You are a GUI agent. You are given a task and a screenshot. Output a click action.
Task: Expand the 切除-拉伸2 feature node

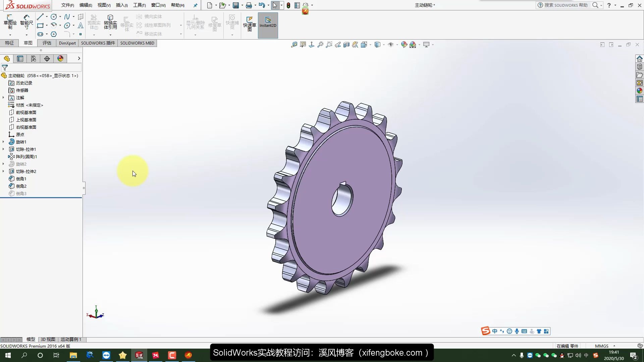(x=3, y=171)
